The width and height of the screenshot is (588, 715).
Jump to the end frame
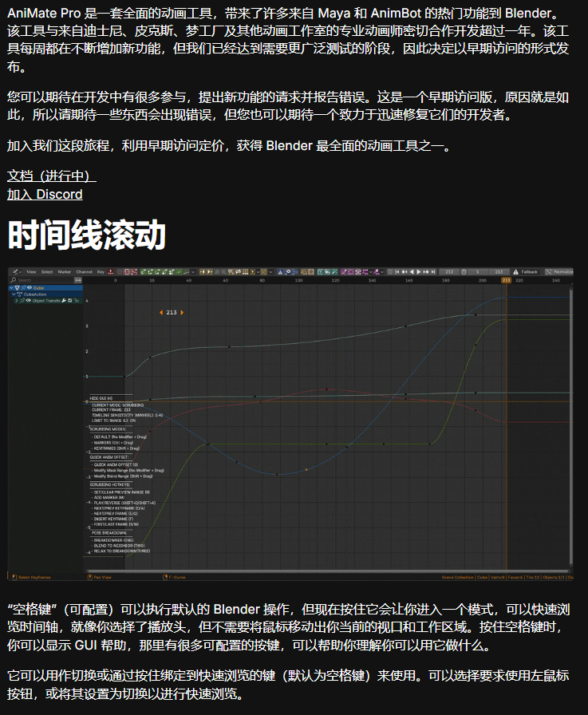click(x=433, y=272)
